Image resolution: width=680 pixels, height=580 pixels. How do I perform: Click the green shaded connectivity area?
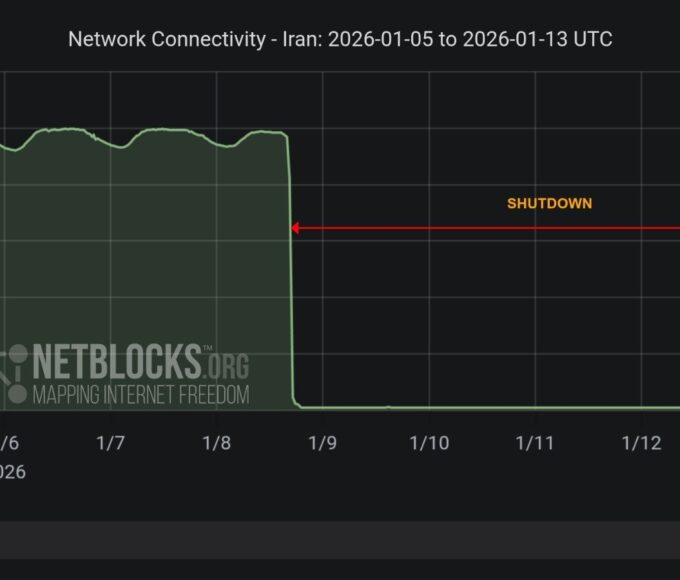[150, 260]
